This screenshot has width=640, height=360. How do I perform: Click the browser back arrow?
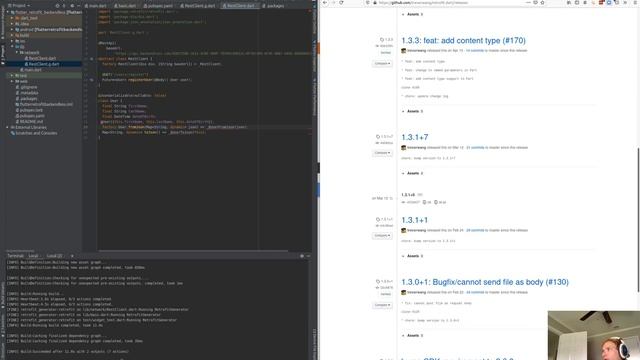tap(325, 2)
